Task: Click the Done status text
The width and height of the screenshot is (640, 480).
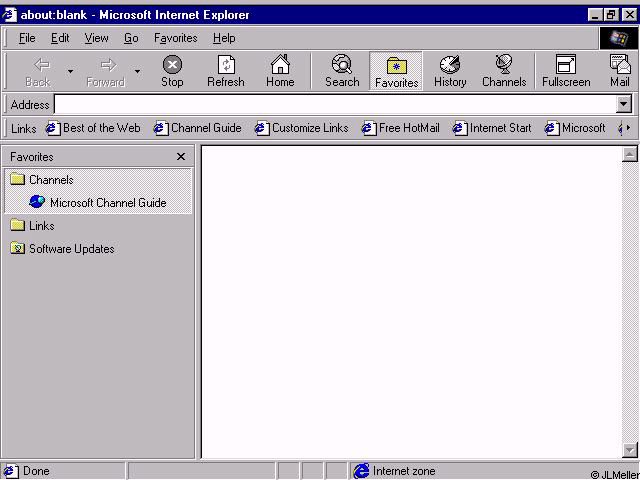Action: 36,471
